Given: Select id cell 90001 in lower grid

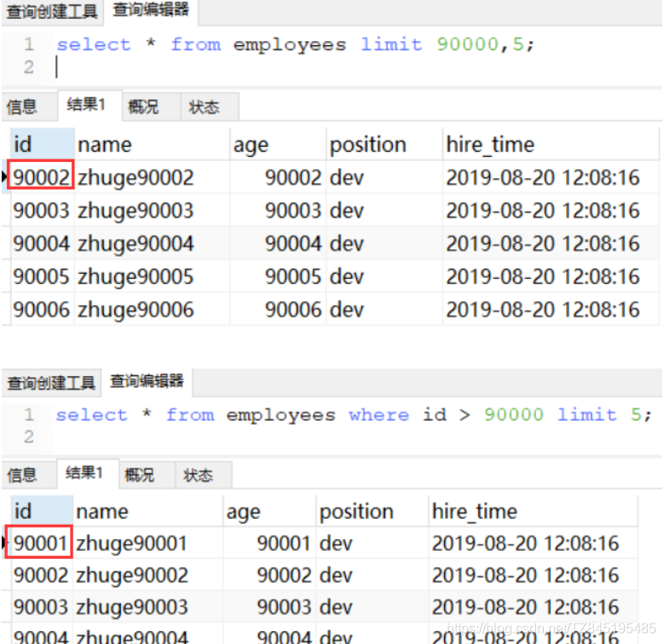Looking at the screenshot, I should (x=40, y=542).
